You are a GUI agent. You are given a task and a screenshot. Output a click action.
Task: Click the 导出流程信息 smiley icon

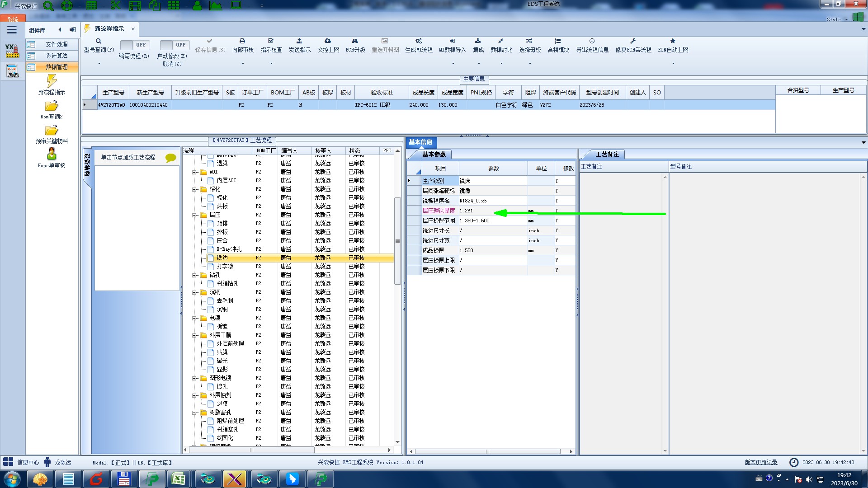tap(592, 41)
